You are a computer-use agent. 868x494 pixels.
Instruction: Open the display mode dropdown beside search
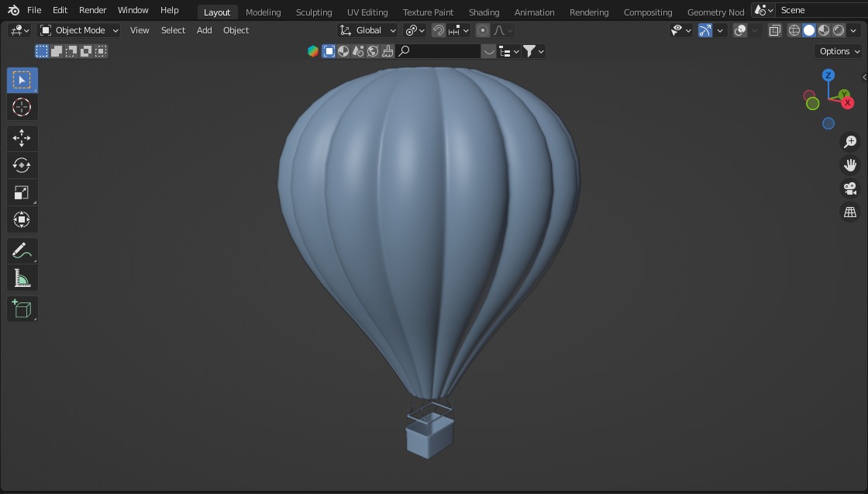pyautogui.click(x=509, y=51)
